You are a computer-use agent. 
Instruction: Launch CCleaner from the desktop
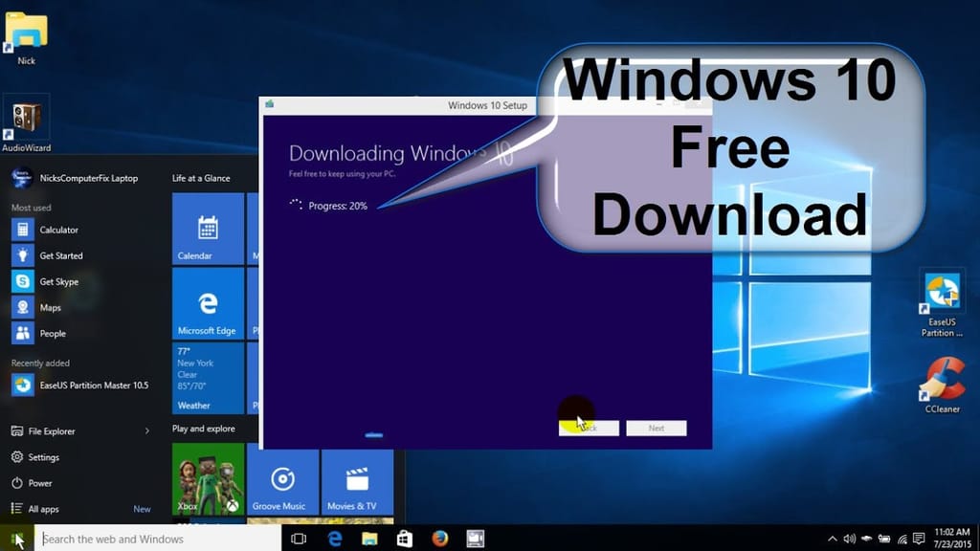(943, 385)
